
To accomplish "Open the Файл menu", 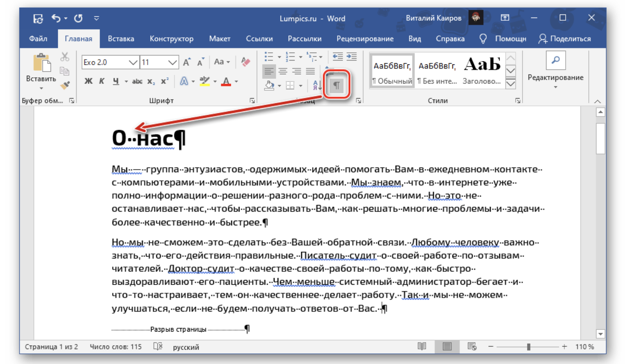I will [x=38, y=39].
